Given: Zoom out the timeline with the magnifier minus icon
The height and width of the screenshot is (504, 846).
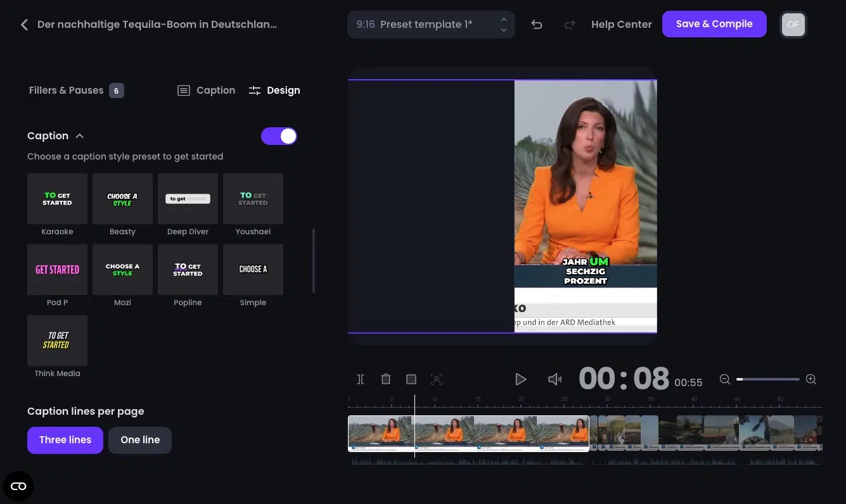Looking at the screenshot, I should coord(724,379).
